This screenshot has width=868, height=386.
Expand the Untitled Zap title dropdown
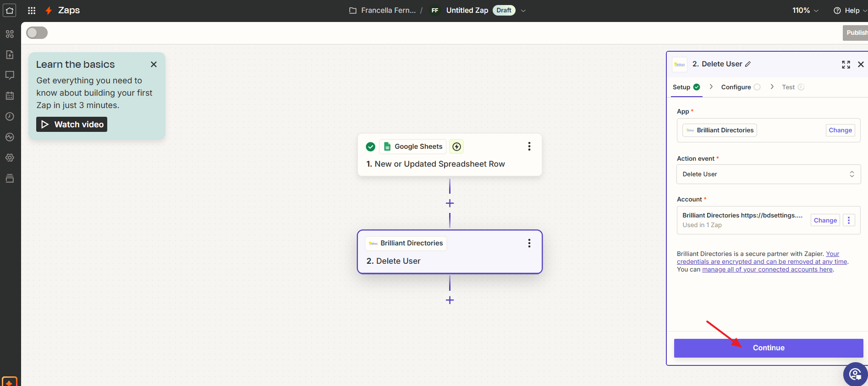pyautogui.click(x=523, y=11)
